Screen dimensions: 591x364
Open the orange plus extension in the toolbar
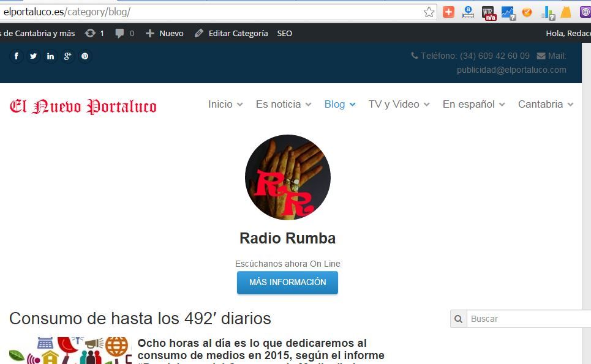tap(448, 12)
